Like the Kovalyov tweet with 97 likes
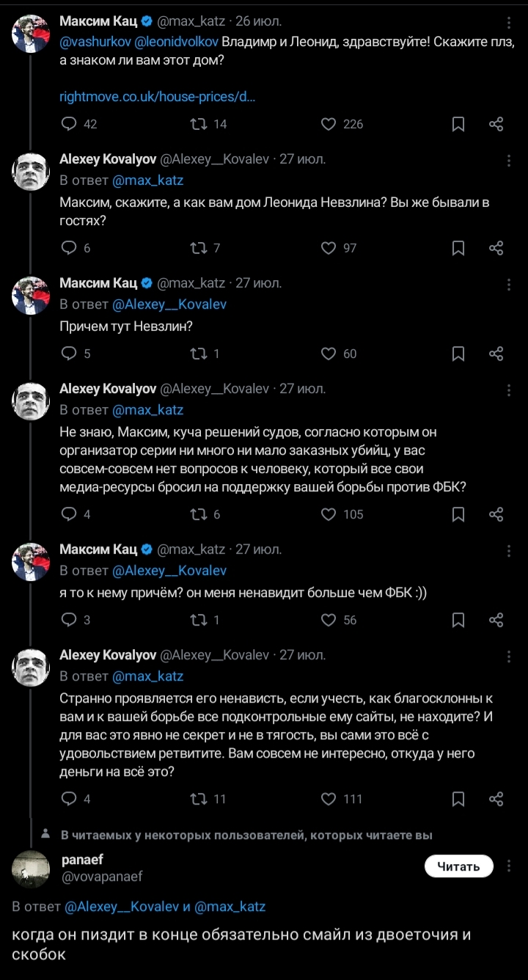This screenshot has height=980, width=528. point(329,248)
